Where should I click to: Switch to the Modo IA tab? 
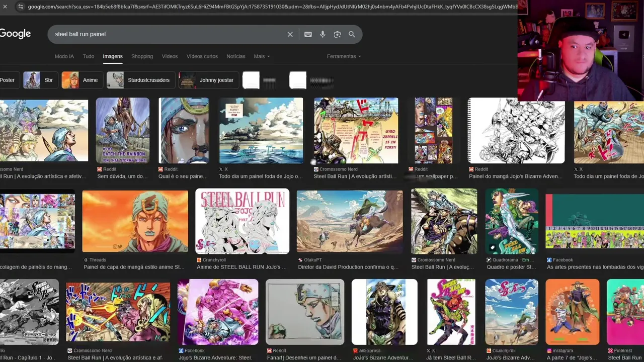pos(64,56)
